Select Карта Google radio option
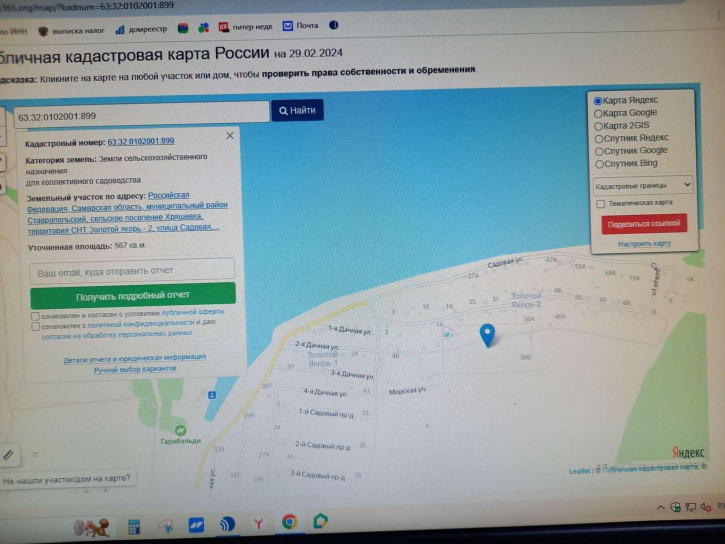 [598, 113]
